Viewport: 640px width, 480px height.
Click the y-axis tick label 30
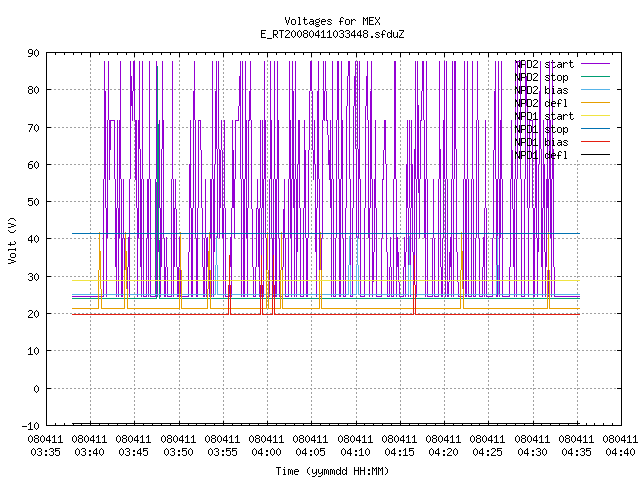point(33,277)
